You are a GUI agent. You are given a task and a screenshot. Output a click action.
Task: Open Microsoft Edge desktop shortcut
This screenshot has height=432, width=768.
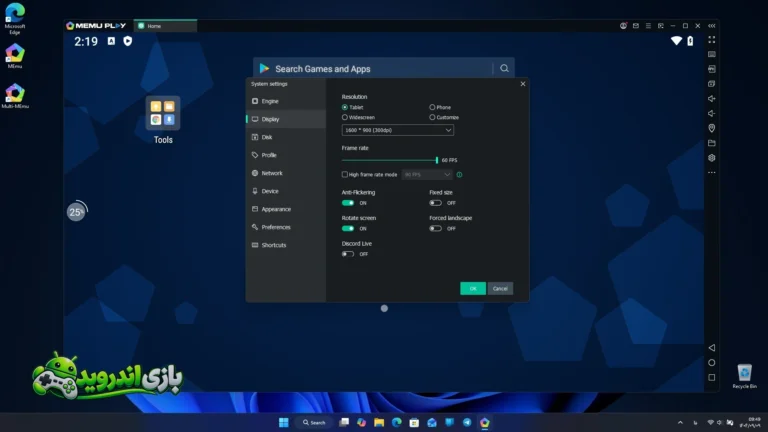click(x=15, y=19)
